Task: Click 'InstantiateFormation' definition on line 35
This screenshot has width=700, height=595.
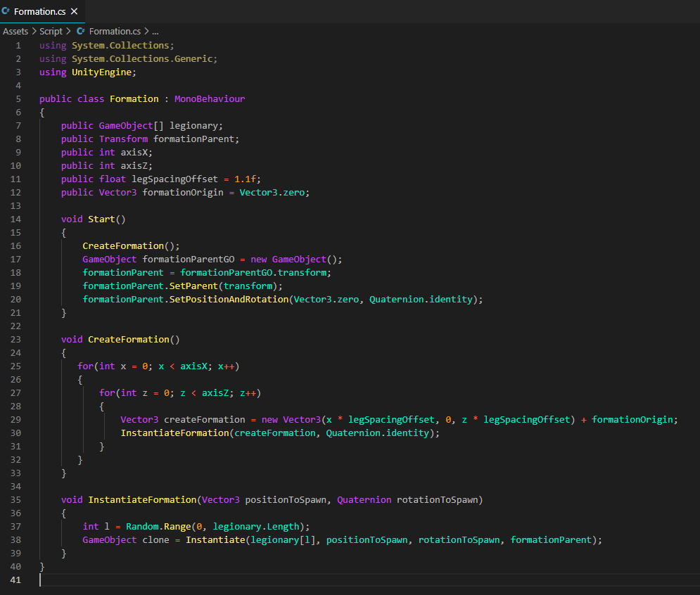Action: pyautogui.click(x=142, y=499)
